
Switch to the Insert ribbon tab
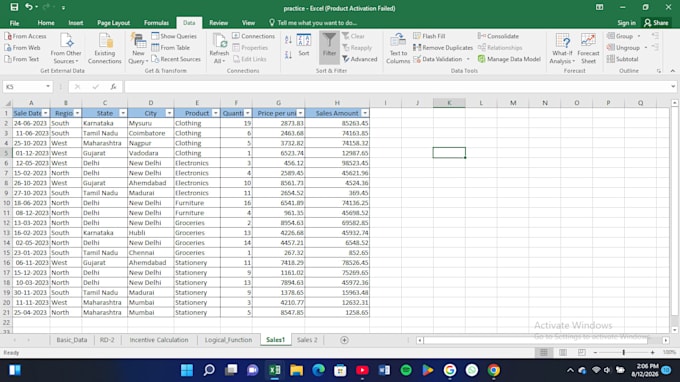pyautogui.click(x=75, y=23)
